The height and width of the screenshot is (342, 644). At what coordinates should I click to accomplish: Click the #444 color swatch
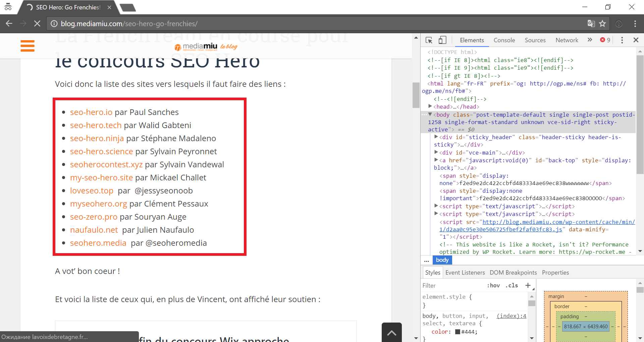(458, 332)
